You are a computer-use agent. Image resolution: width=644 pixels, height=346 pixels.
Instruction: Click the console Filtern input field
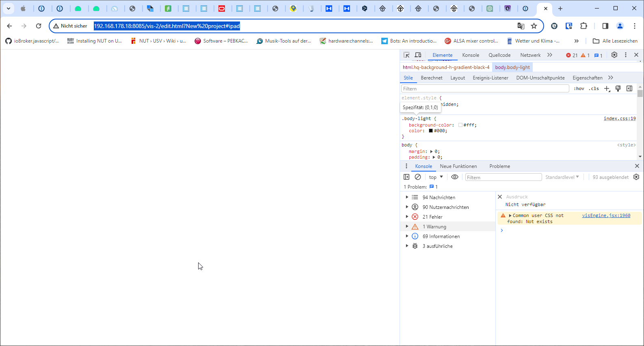(x=503, y=177)
